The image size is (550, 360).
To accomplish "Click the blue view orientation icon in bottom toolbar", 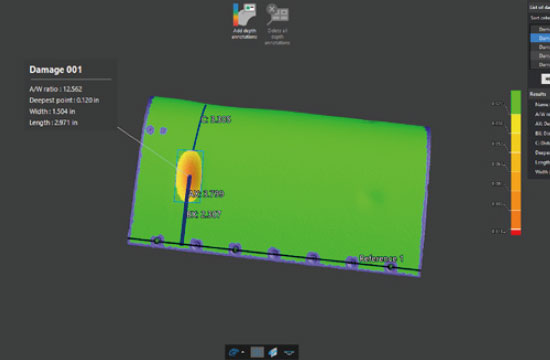I will click(233, 352).
